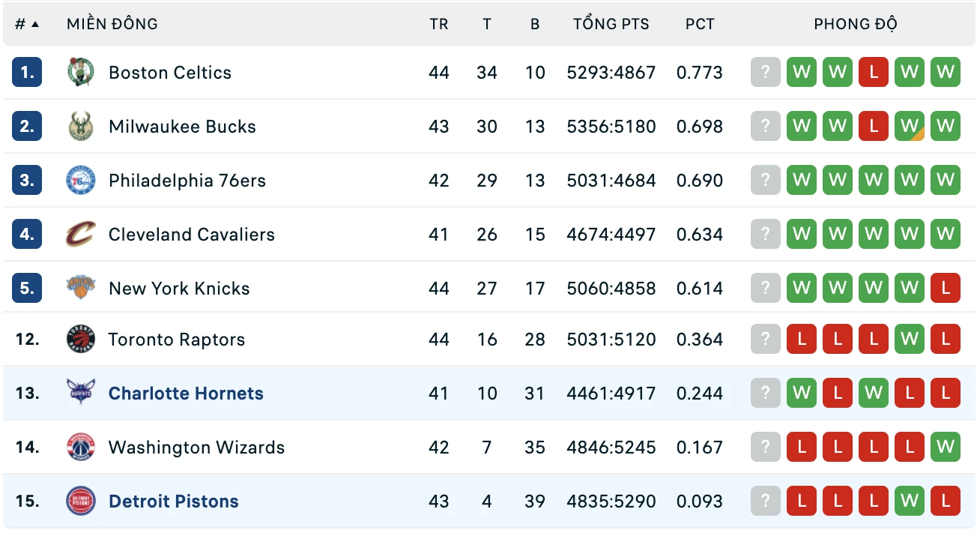
Task: Sort table by the # column arrow
Action: [34, 24]
